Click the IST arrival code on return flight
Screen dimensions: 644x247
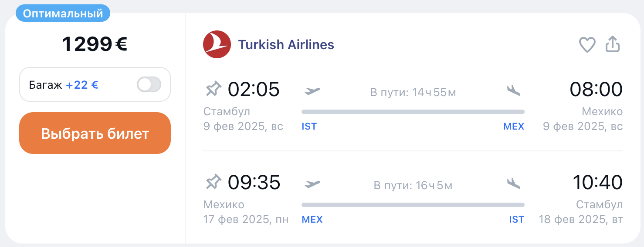point(516,220)
